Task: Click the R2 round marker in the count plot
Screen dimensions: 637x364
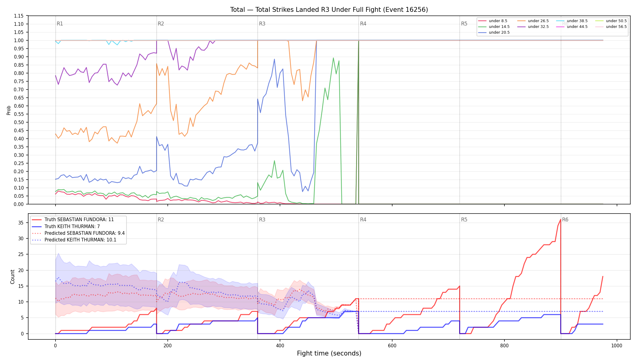Action: 161,220
